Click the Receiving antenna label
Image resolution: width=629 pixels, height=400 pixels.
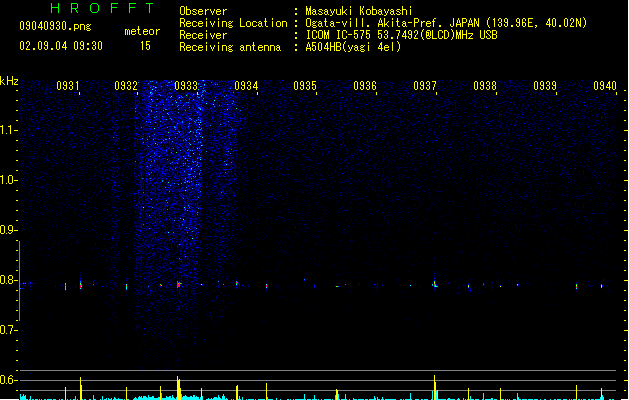[230, 47]
